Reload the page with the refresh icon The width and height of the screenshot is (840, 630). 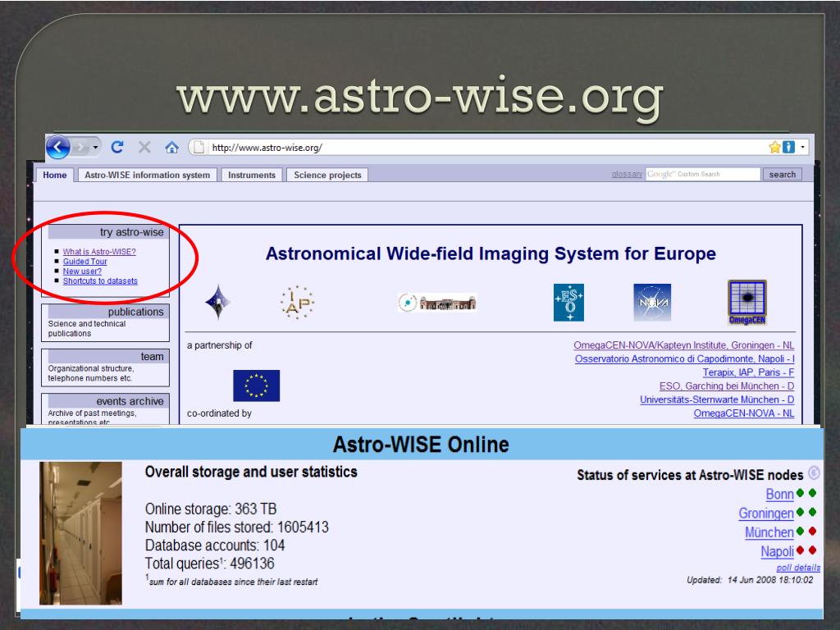(117, 147)
